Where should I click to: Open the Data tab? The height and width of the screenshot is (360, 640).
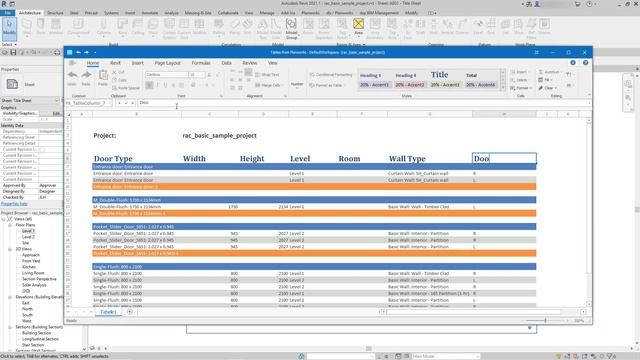(227, 63)
